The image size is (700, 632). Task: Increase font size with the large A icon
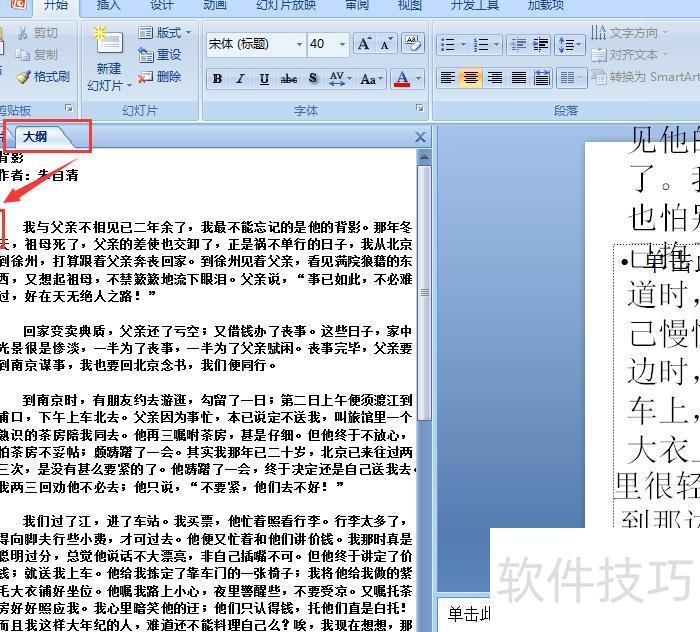click(364, 44)
